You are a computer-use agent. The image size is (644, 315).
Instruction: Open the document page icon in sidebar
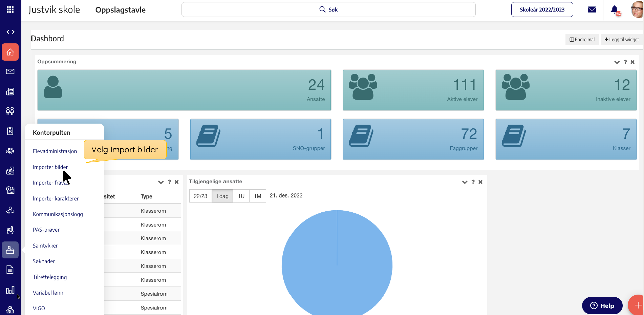(10, 270)
